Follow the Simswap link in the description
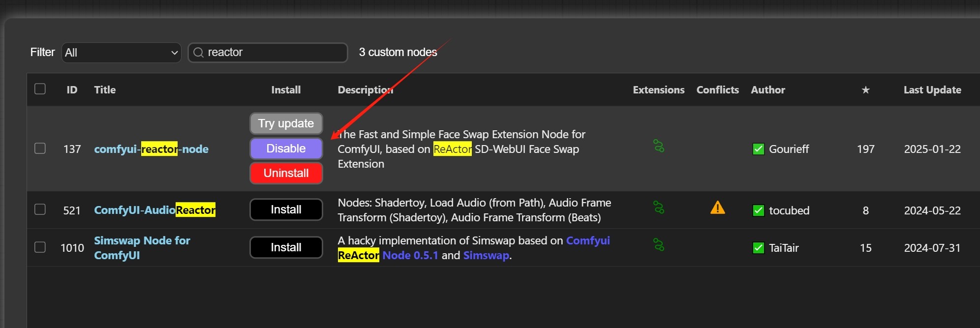 click(x=486, y=255)
